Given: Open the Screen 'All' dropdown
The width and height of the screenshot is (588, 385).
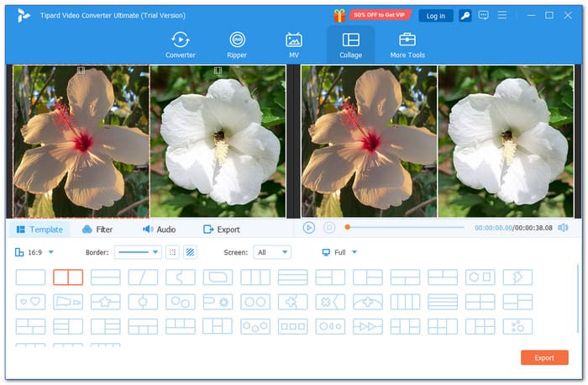Looking at the screenshot, I should (272, 252).
